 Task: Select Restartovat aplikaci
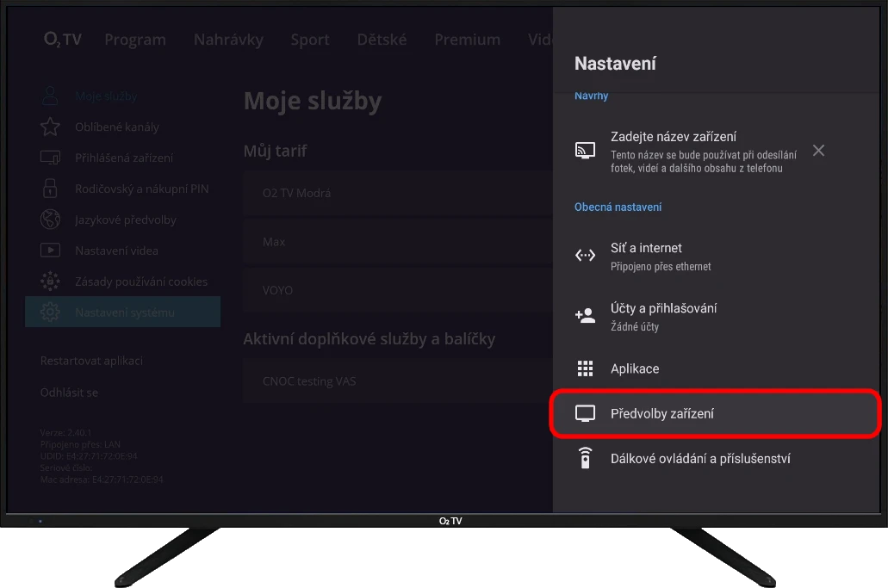pyautogui.click(x=91, y=361)
